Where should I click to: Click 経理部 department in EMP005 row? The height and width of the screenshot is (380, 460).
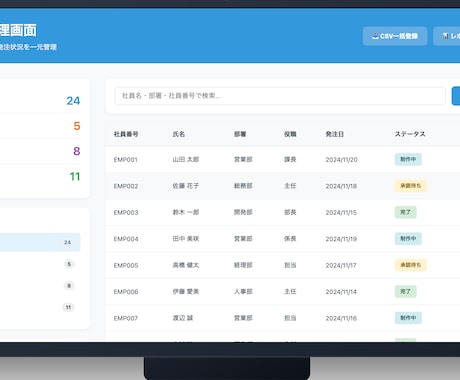click(243, 265)
